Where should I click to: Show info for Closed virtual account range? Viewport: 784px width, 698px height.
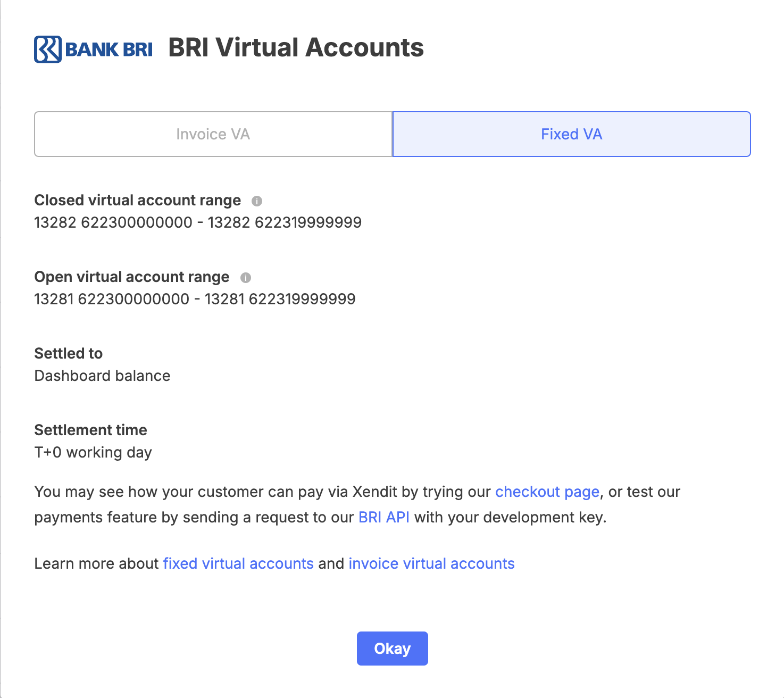coord(257,201)
